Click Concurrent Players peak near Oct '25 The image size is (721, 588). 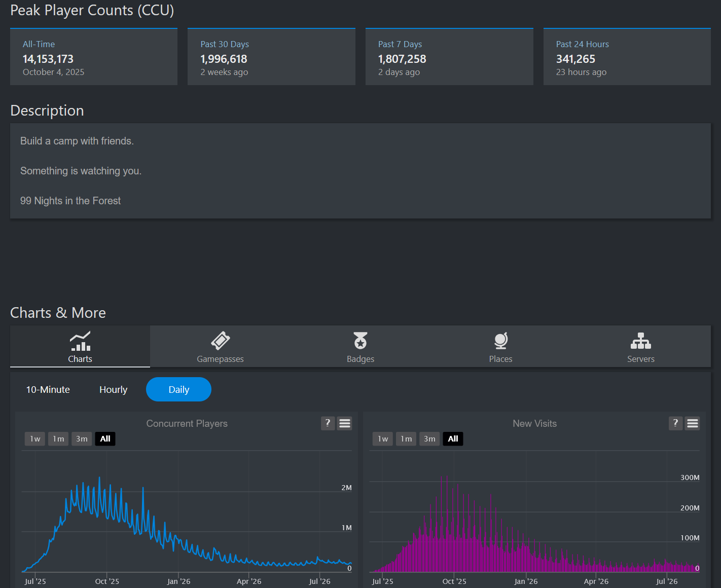[x=99, y=477]
